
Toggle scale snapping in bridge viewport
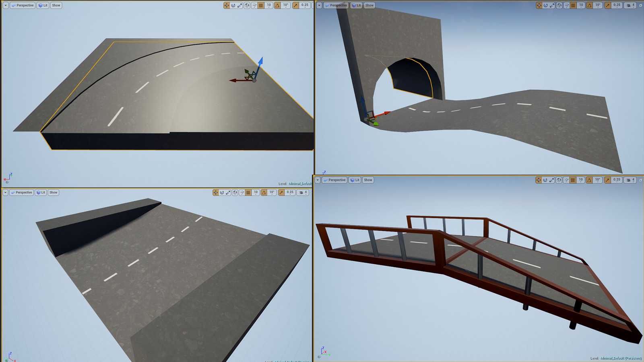pyautogui.click(x=607, y=180)
